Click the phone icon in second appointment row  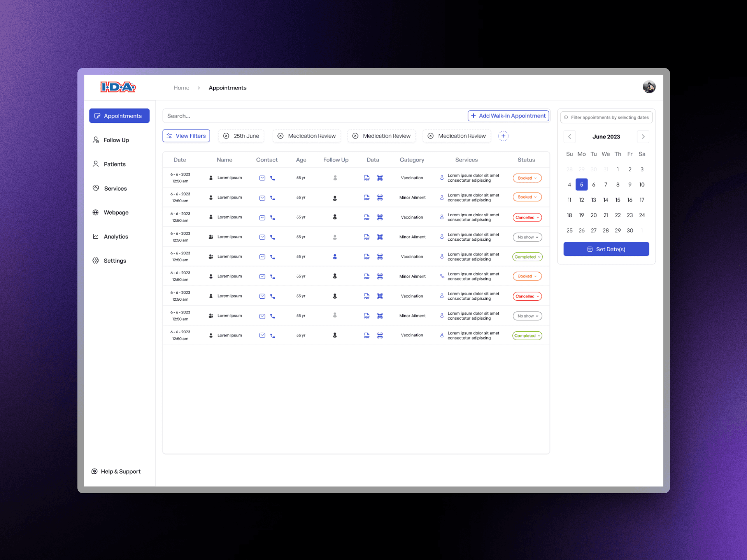272,198
